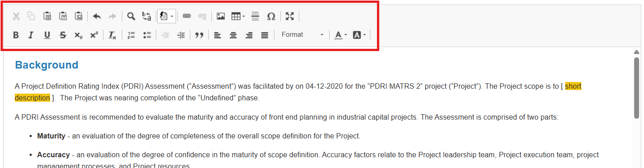Click the Undo arrow
Screen dimensions: 644x168
97,17
